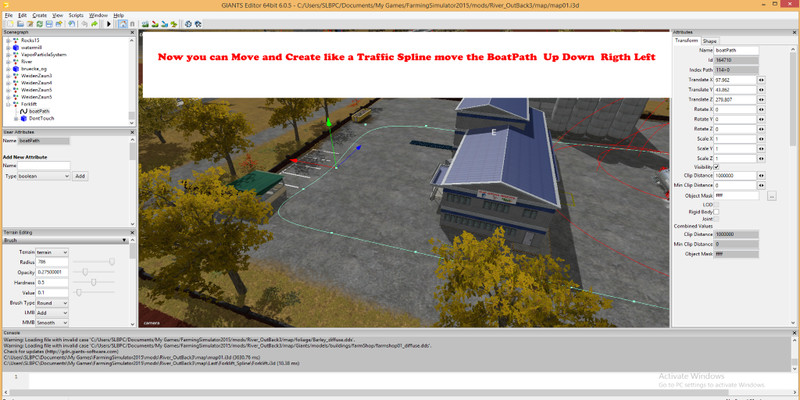
Task: Select the blue watermill node icon
Action: (16, 46)
